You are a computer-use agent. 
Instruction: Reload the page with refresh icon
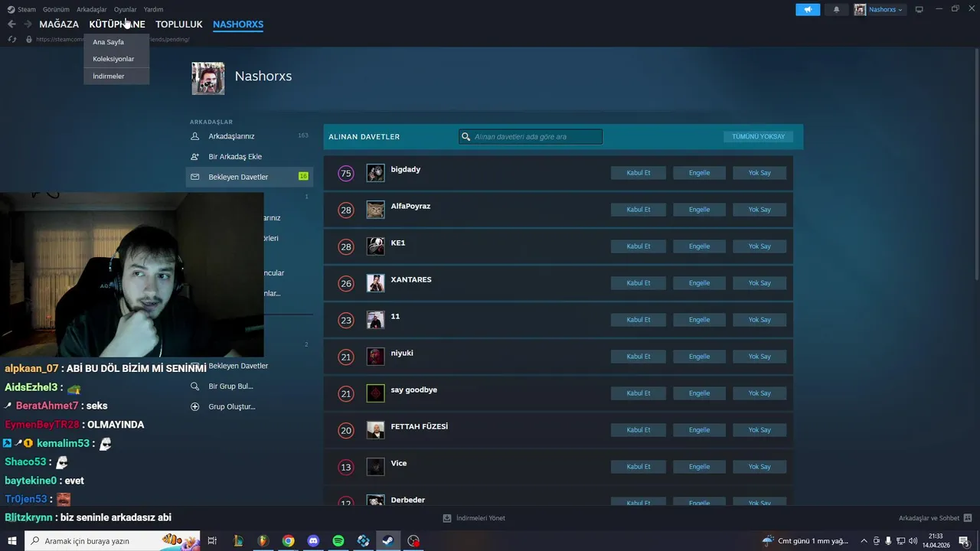(11, 39)
